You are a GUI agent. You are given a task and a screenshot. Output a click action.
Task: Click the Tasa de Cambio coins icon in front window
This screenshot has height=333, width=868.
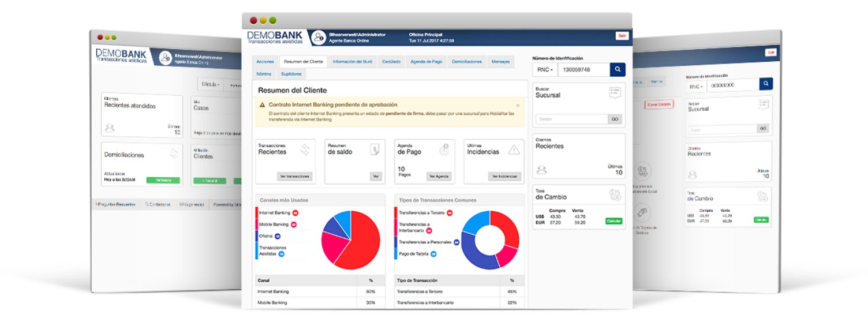tap(615, 194)
